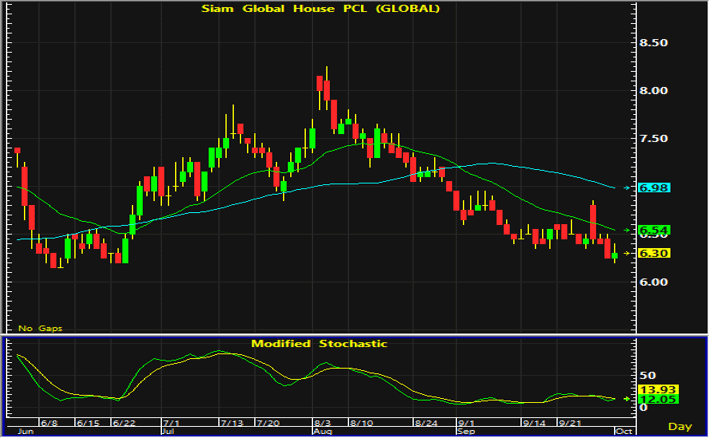Click the green arrow marker beside 12.05

[627, 399]
